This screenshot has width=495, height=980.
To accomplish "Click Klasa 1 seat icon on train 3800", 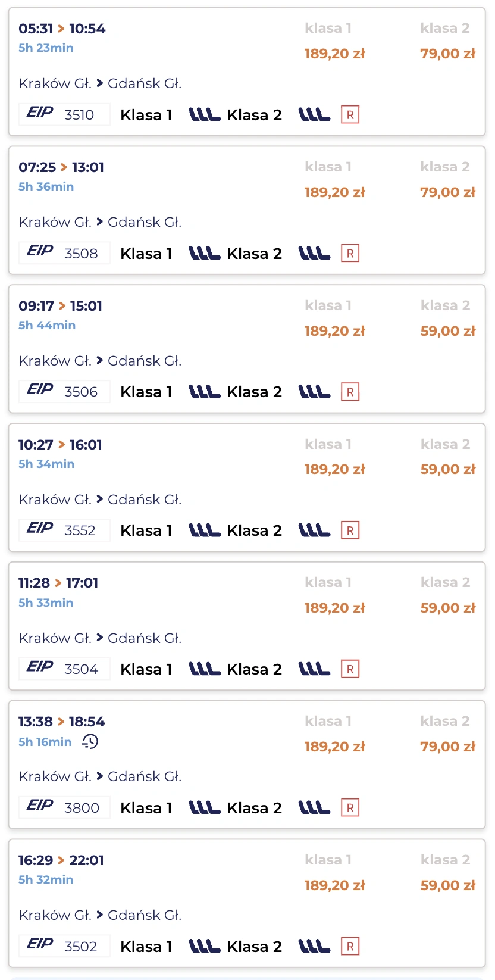I will pyautogui.click(x=204, y=808).
